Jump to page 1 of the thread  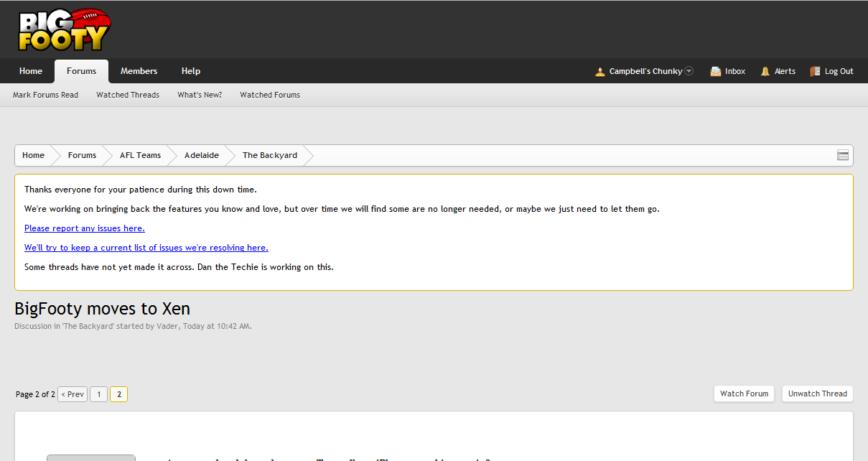(98, 394)
